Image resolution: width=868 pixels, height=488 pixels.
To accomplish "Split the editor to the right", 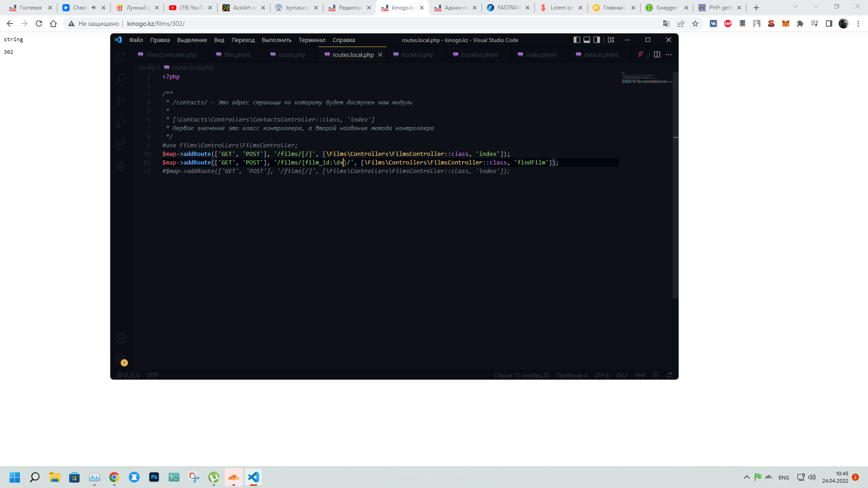I will (657, 55).
